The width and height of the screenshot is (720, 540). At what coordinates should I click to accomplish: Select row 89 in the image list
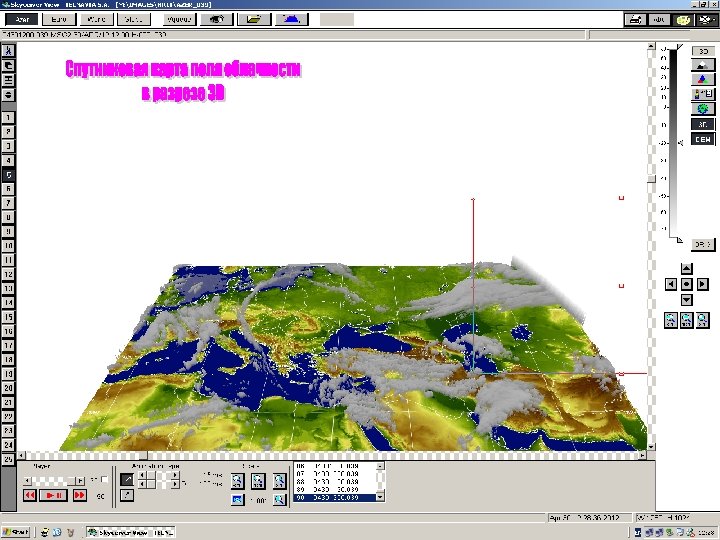coord(335,489)
